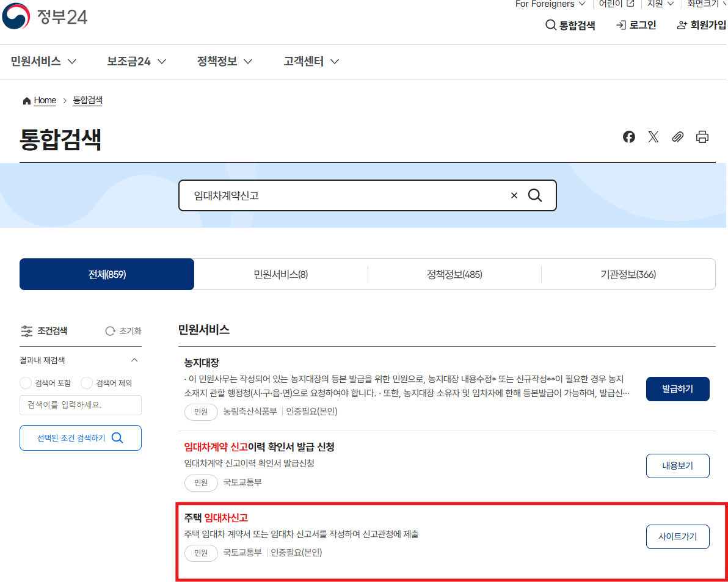Open 통합검색 from the top utility bar
The height and width of the screenshot is (582, 728).
[570, 25]
